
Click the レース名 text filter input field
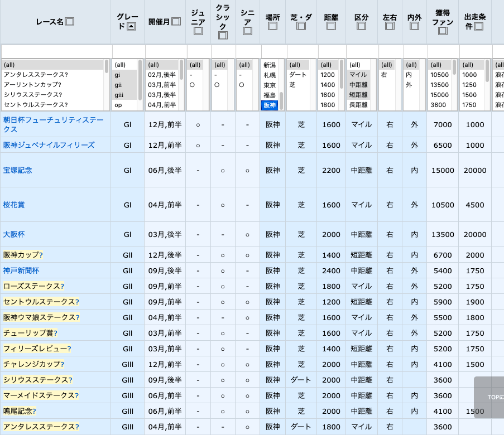(56, 51)
